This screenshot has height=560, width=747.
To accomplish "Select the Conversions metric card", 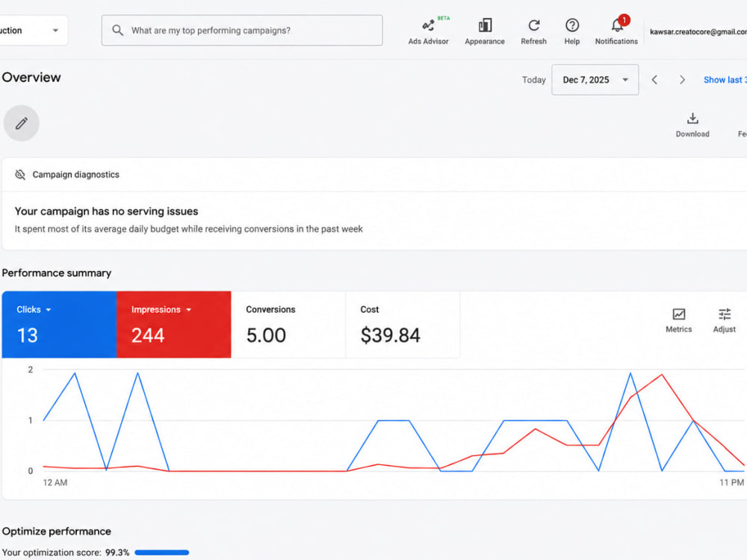I will pyautogui.click(x=288, y=325).
